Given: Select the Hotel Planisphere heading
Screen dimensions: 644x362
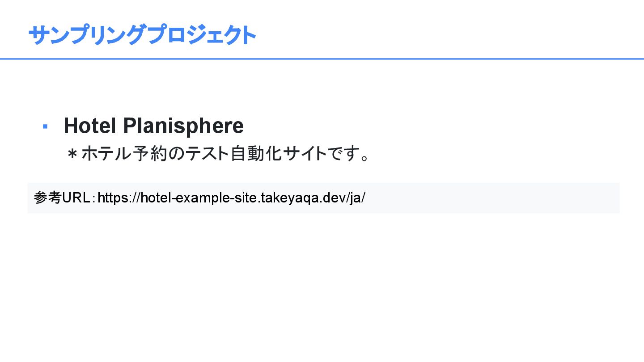Looking at the screenshot, I should click(x=153, y=126).
